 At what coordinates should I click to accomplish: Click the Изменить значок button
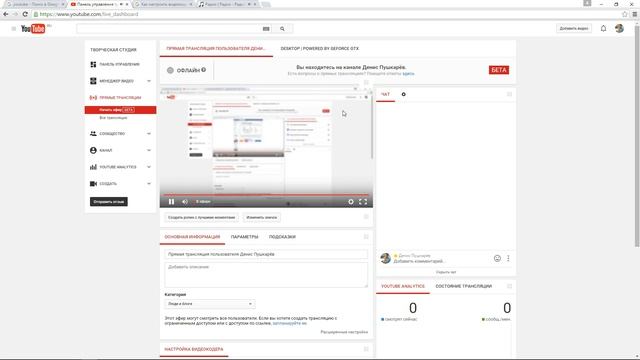[262, 218]
